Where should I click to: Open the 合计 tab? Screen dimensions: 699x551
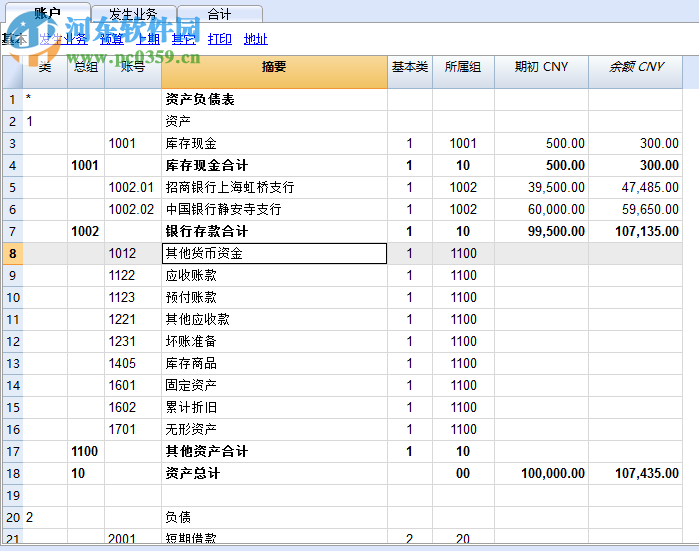(220, 13)
